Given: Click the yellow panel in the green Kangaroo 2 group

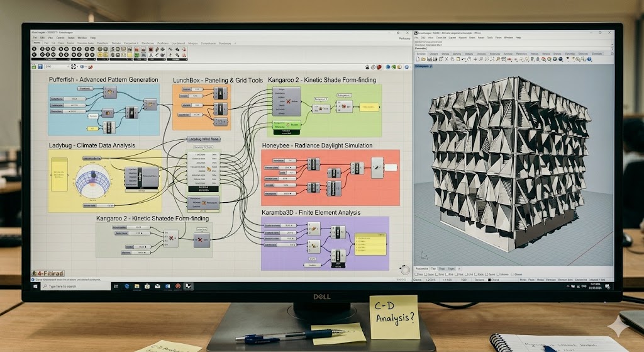Looking at the screenshot, I should tap(369, 107).
